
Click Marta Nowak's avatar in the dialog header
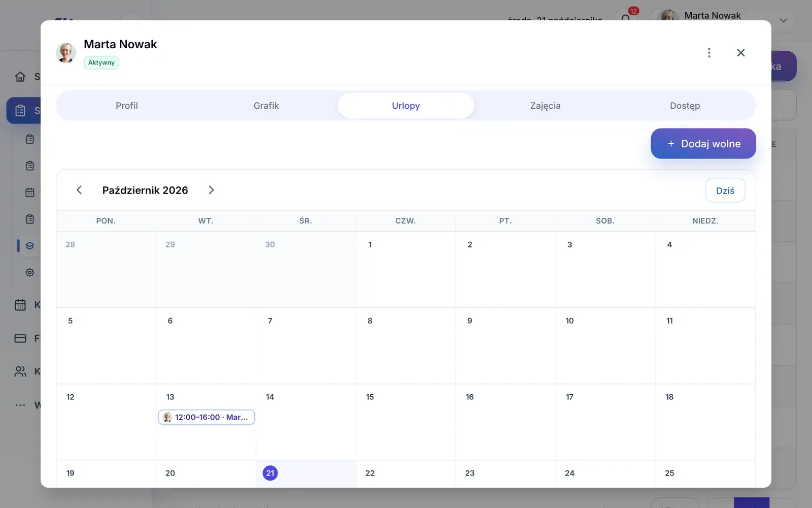[66, 53]
